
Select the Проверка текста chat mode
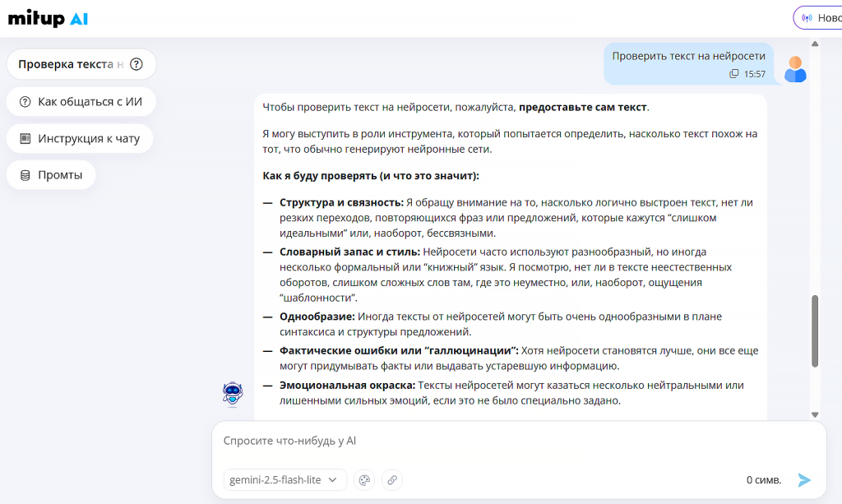(81, 64)
